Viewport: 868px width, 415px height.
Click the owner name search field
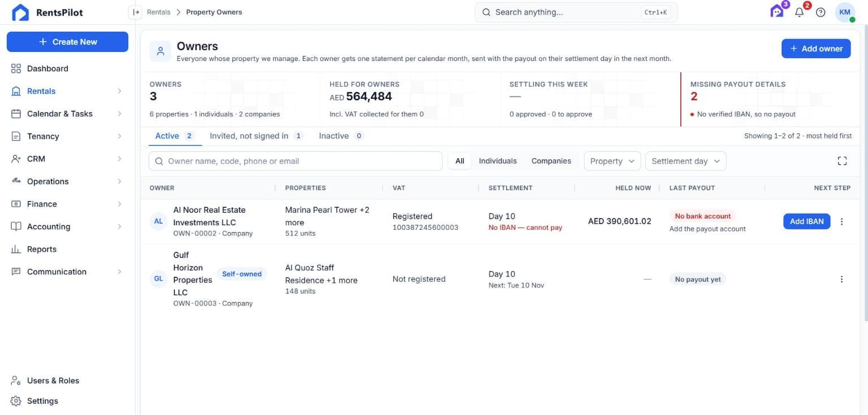296,161
